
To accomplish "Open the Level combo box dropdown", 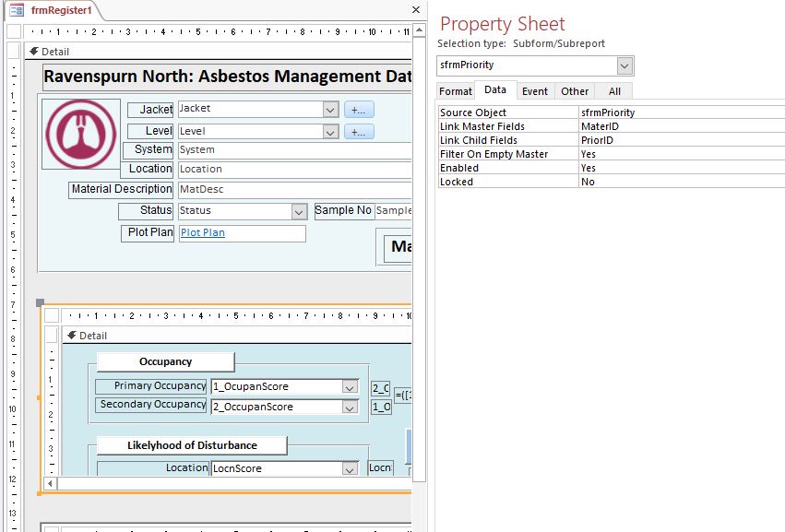I will pos(331,132).
